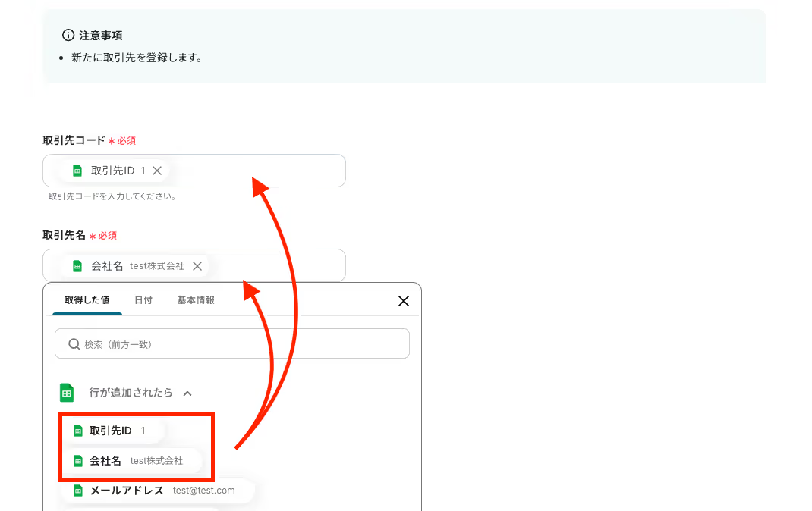Image resolution: width=812 pixels, height=511 pixels.
Task: Click inside the 取引先コード input field
Action: click(x=194, y=171)
